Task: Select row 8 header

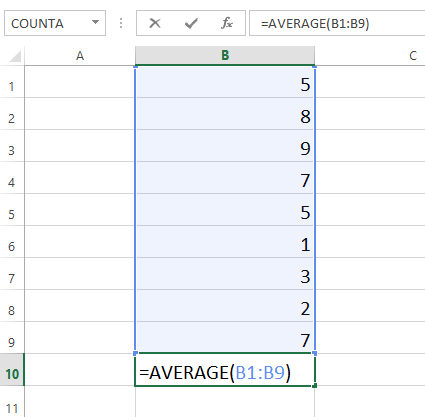Action: pyautogui.click(x=12, y=305)
